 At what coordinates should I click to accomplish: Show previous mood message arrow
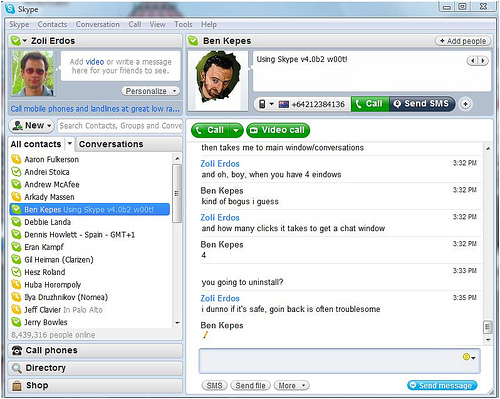coord(472,61)
